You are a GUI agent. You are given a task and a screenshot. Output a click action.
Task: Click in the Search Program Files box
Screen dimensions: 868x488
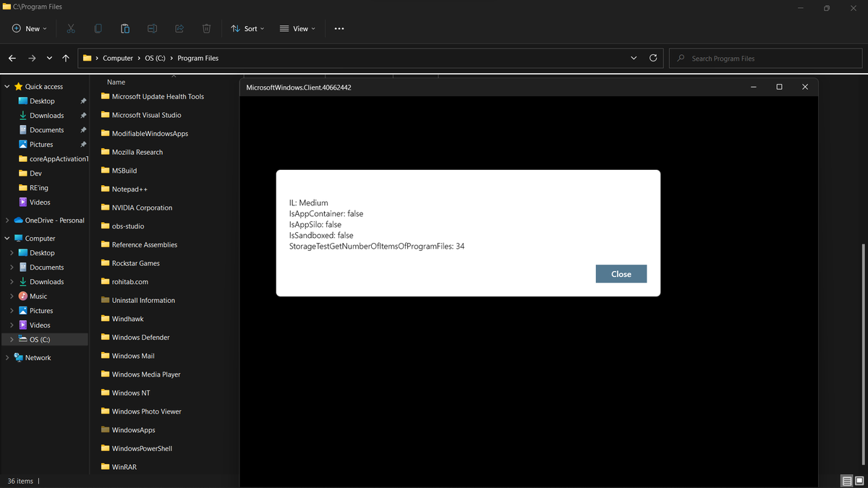coord(767,58)
